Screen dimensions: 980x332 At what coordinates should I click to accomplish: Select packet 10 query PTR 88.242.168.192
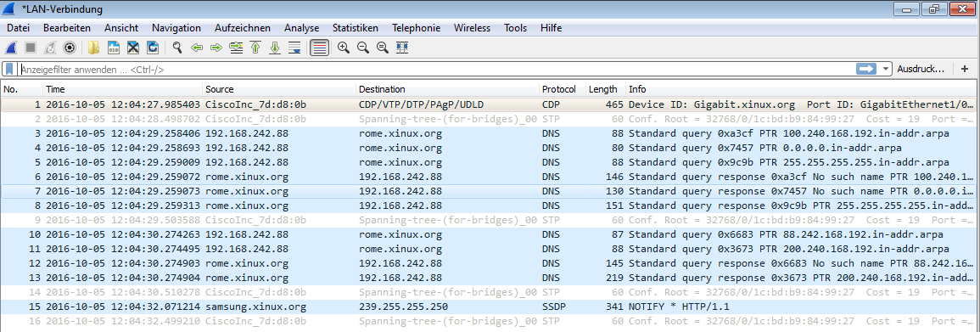(x=488, y=234)
